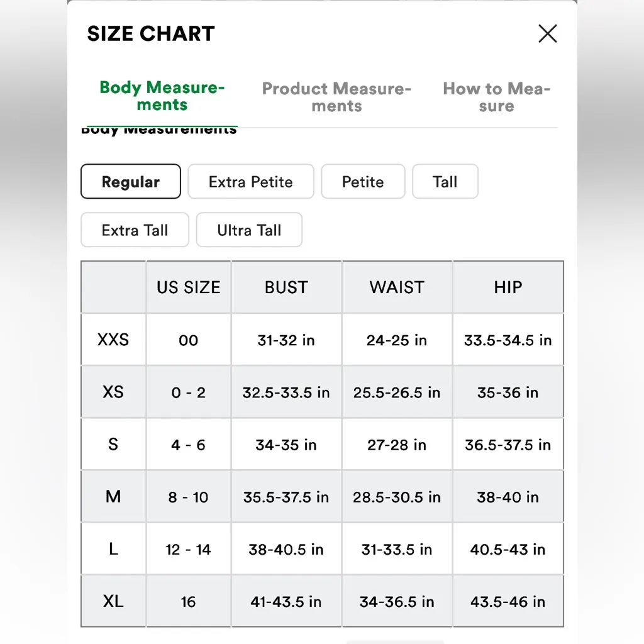Select the Tall fit button

[x=445, y=182]
